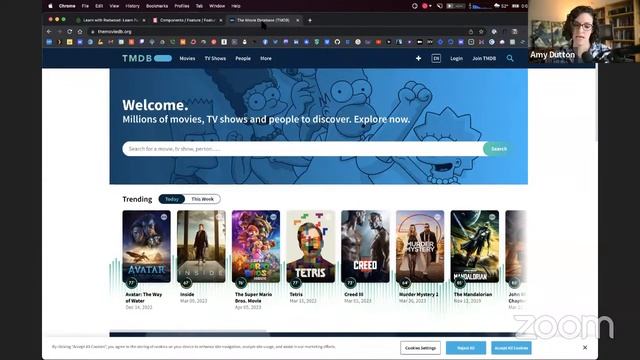Viewport: 640px width, 360px height.
Task: Open the Chrome menu in macOS menu bar
Action: click(67, 6)
